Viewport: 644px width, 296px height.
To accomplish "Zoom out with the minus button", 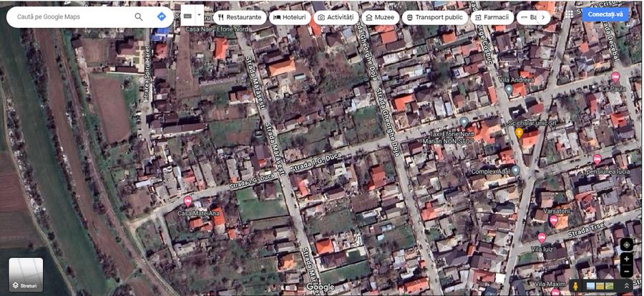I will click(626, 272).
